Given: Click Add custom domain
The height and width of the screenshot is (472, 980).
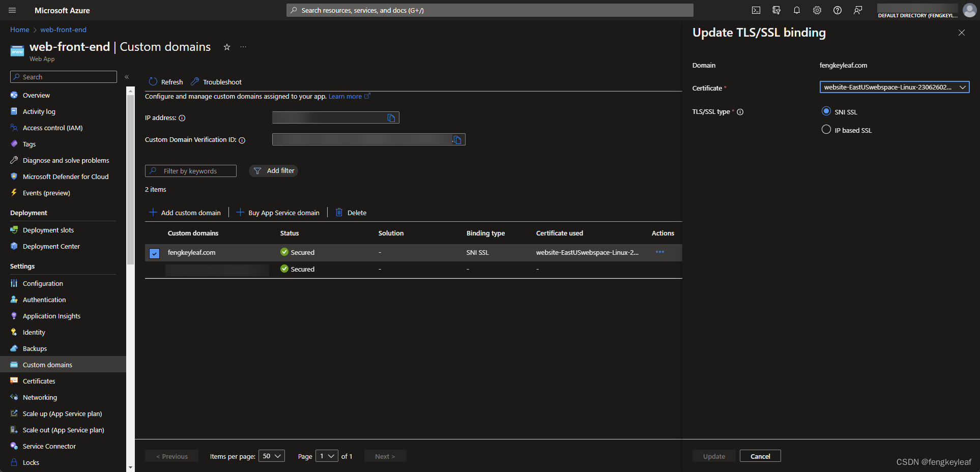Looking at the screenshot, I should [x=185, y=213].
